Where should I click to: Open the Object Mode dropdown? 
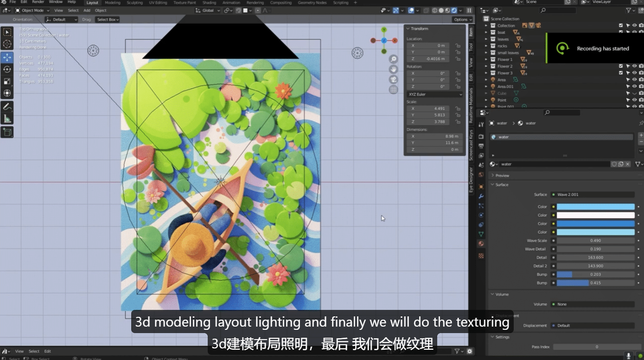[x=32, y=10]
